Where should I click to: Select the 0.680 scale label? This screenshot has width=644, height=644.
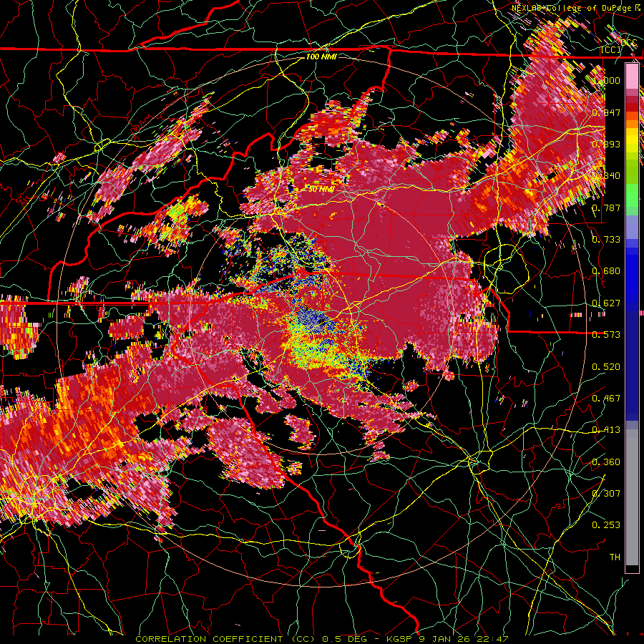(x=606, y=271)
